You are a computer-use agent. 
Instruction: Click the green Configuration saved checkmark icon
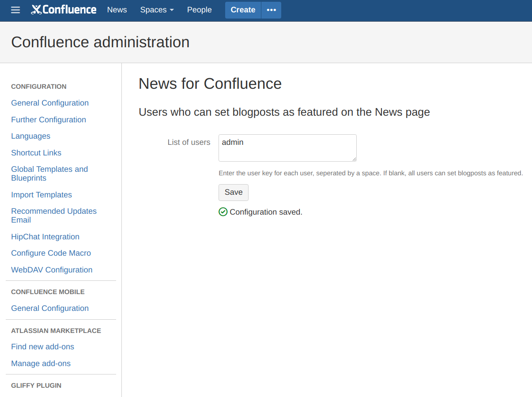[223, 212]
